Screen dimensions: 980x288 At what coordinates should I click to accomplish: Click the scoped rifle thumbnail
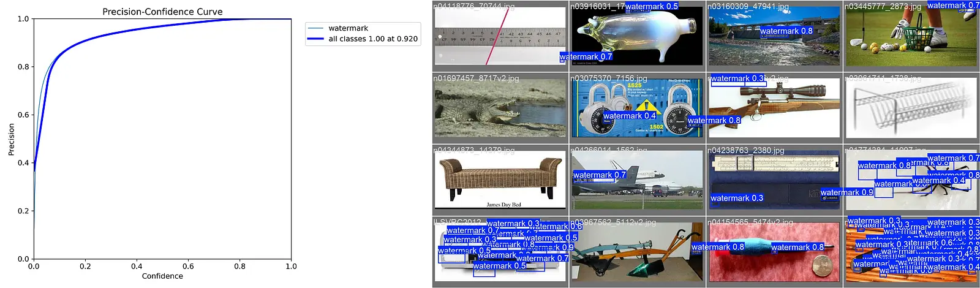point(774,107)
